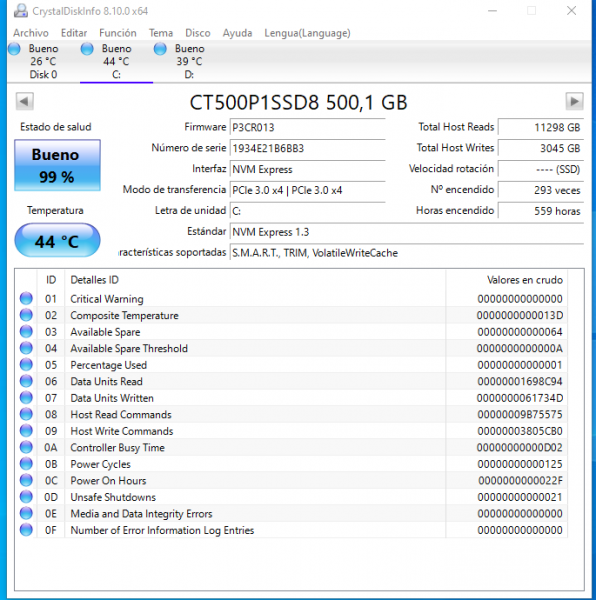Click the Bueno 99 % health status button

coord(57,165)
